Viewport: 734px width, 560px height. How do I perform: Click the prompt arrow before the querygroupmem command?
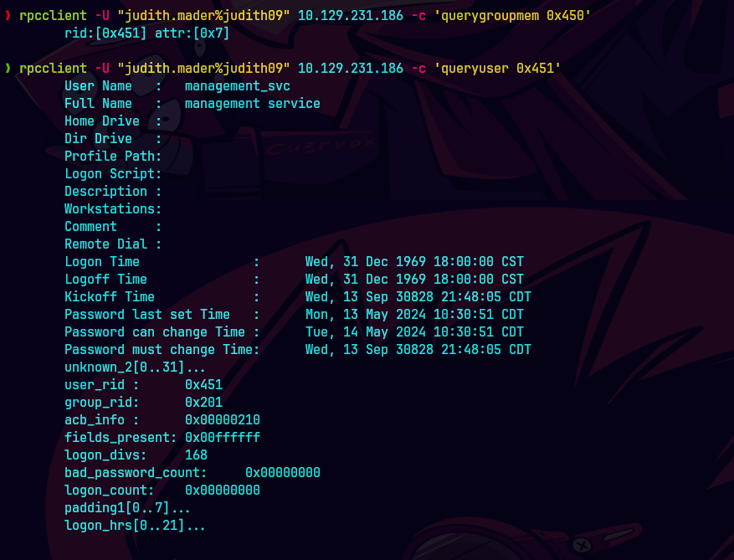tap(8, 16)
